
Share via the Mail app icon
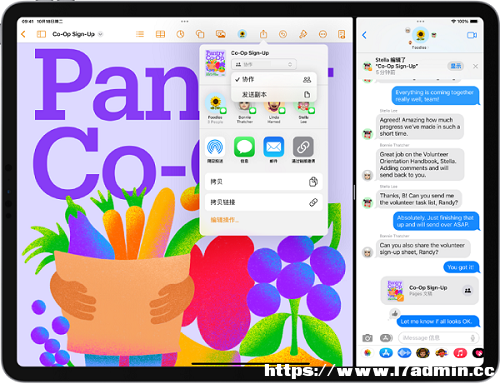click(274, 147)
